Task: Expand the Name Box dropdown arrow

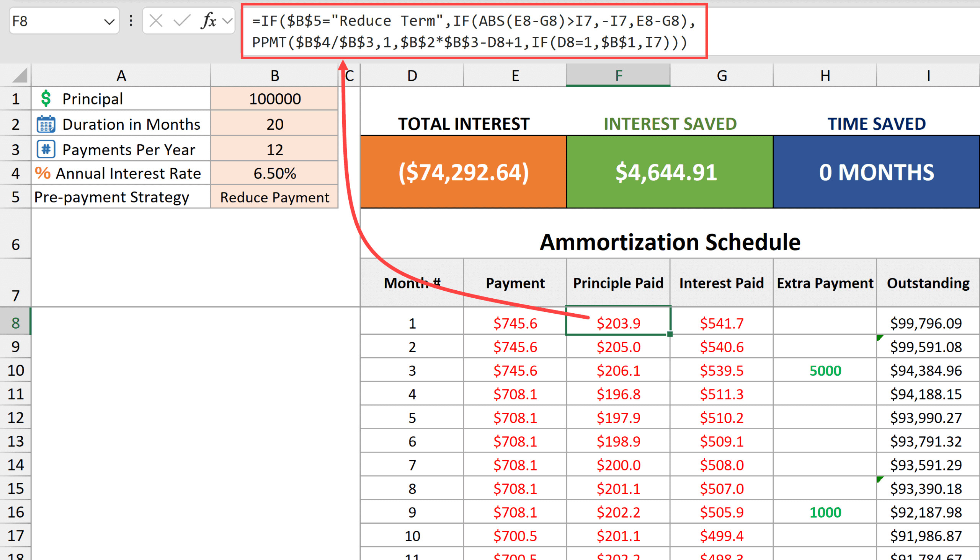Action: tap(109, 21)
